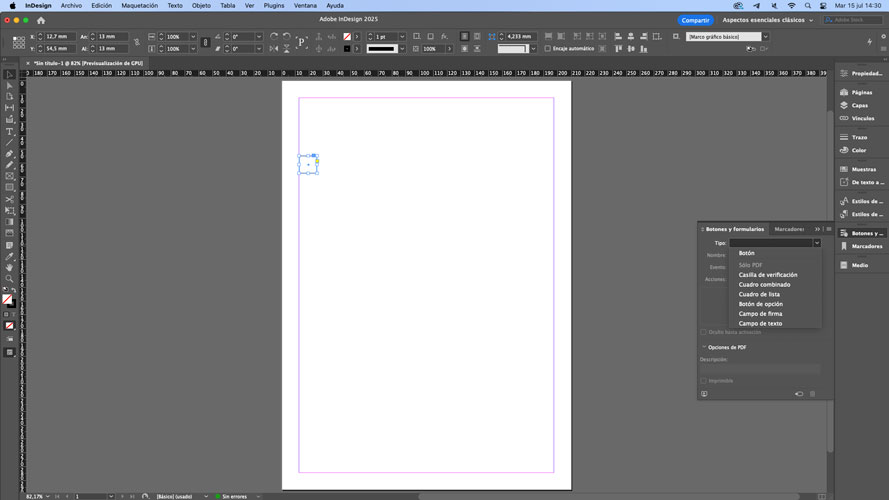Expand the Botones panel double-arrow

[818, 229]
